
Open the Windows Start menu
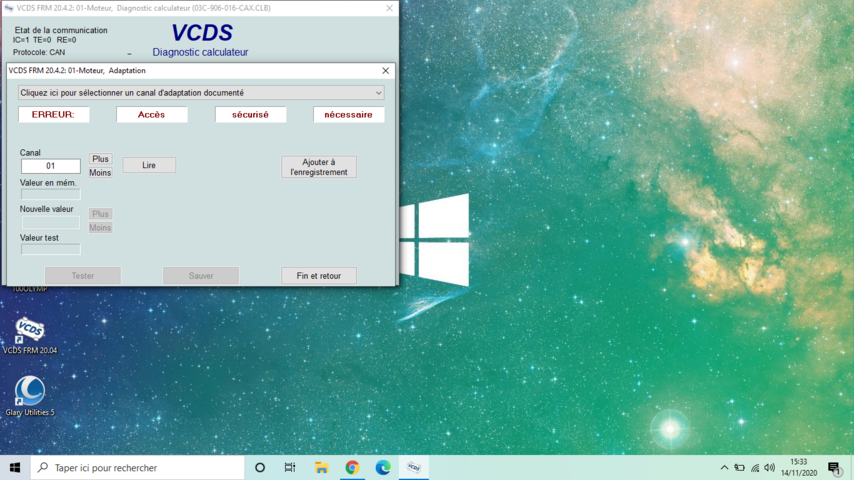pyautogui.click(x=15, y=467)
